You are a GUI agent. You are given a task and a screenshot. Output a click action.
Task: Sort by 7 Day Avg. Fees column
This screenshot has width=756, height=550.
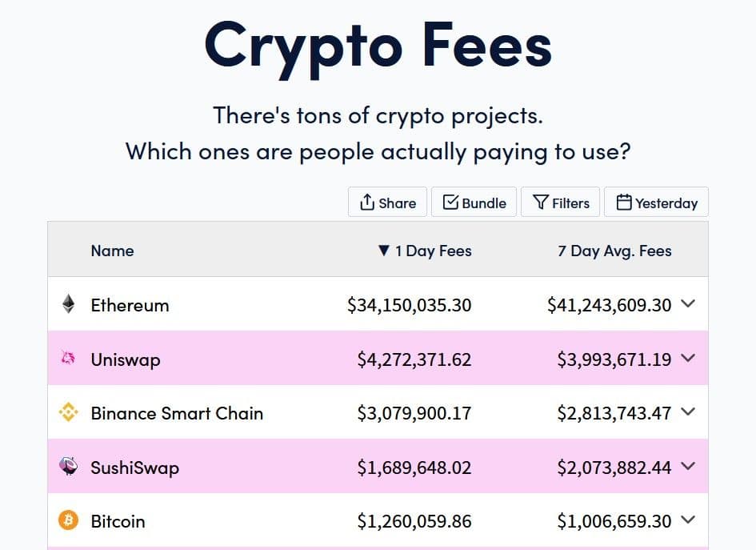[614, 251]
